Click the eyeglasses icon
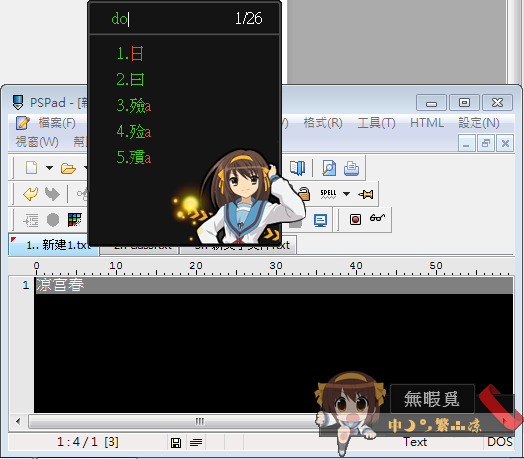Image resolution: width=524 pixels, height=459 pixels. (377, 218)
